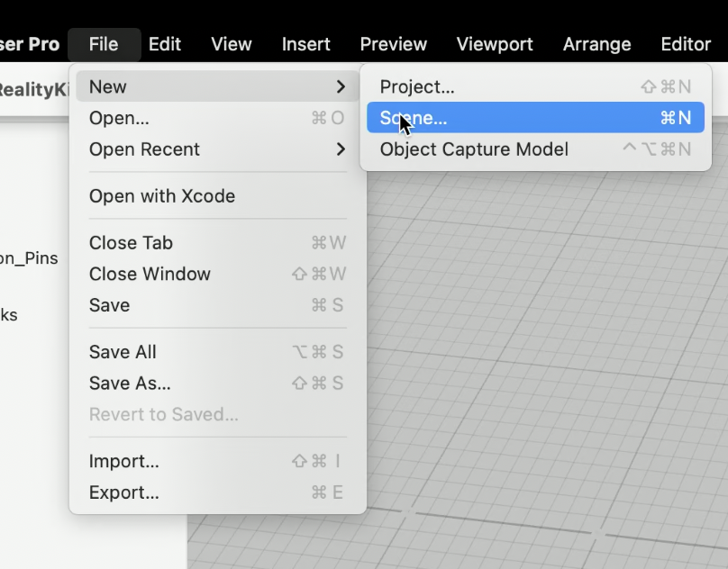The image size is (728, 569).
Task: Choose Export from File menu
Action: pyautogui.click(x=124, y=493)
